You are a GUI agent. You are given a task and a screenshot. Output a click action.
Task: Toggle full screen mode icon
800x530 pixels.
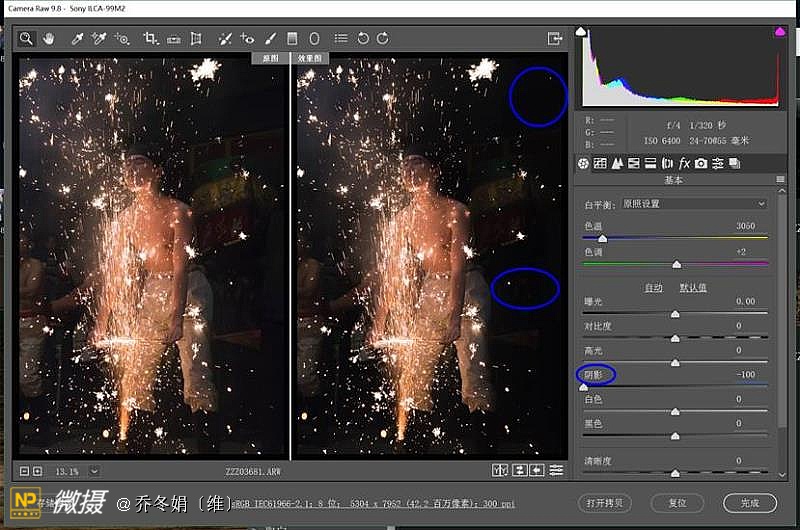click(x=555, y=38)
